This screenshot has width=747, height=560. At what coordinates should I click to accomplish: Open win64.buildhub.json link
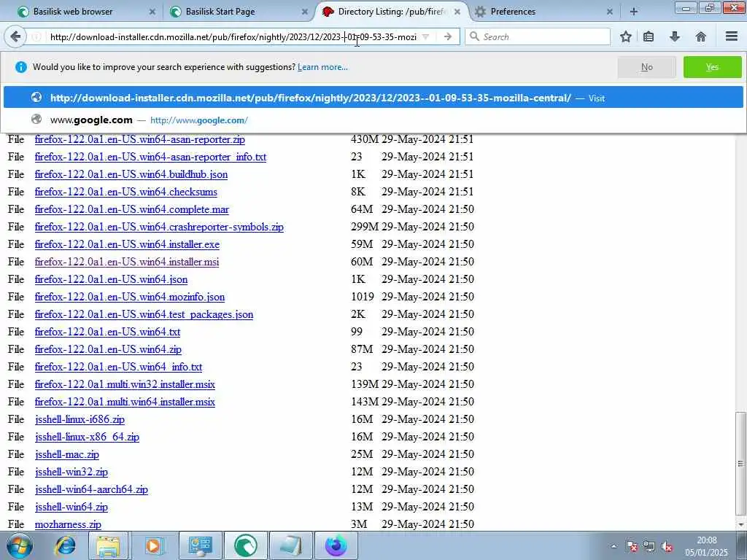(131, 174)
